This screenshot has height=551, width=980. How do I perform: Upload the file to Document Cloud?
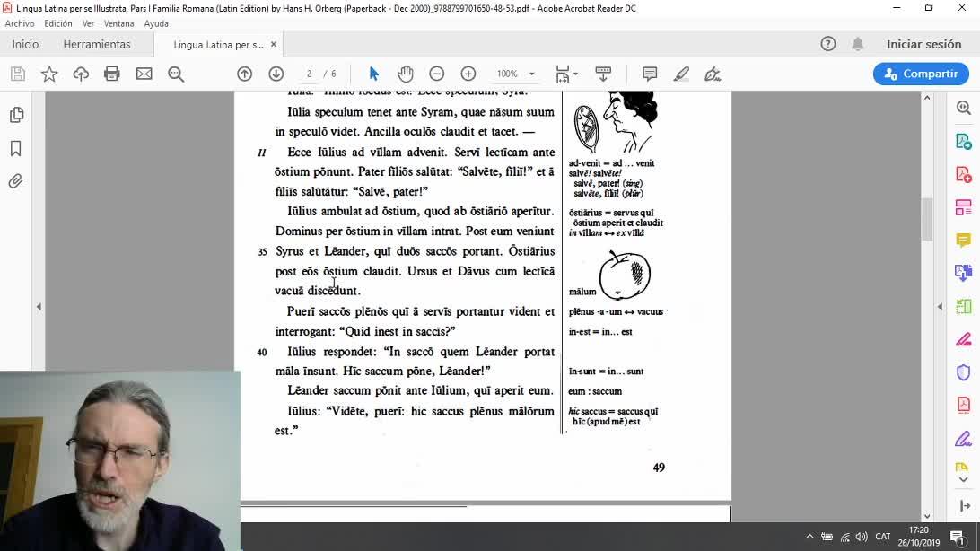81,74
